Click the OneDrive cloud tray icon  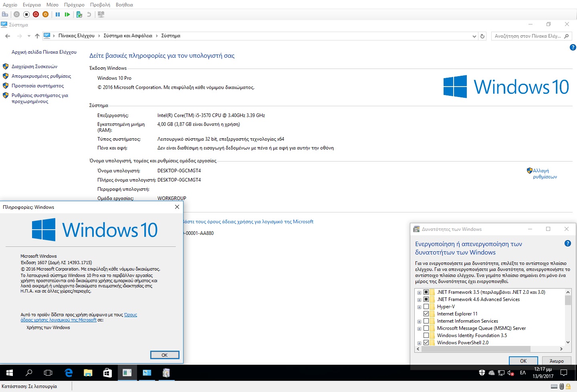492,373
